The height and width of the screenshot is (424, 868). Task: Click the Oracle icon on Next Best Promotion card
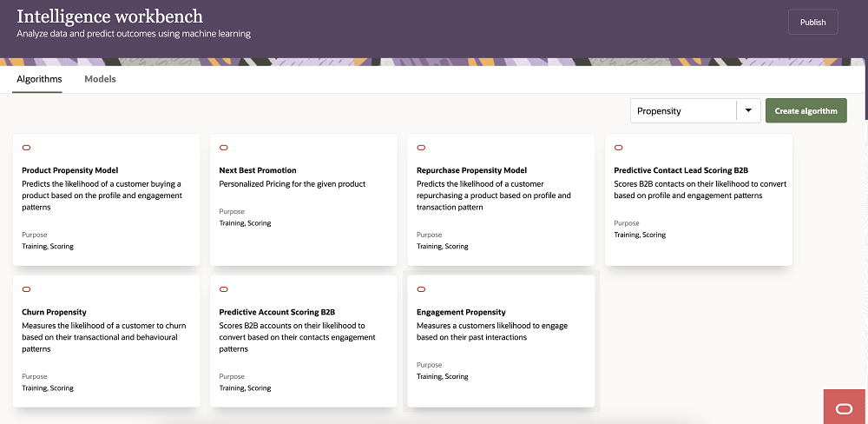tap(224, 148)
